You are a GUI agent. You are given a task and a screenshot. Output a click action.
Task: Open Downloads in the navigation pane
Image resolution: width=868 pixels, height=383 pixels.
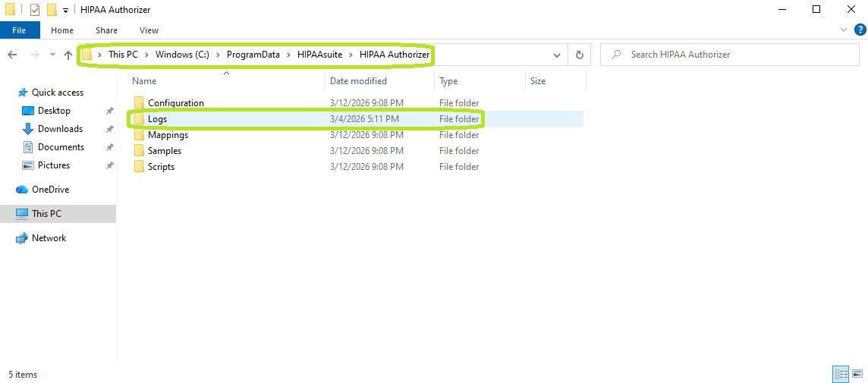[60, 129]
